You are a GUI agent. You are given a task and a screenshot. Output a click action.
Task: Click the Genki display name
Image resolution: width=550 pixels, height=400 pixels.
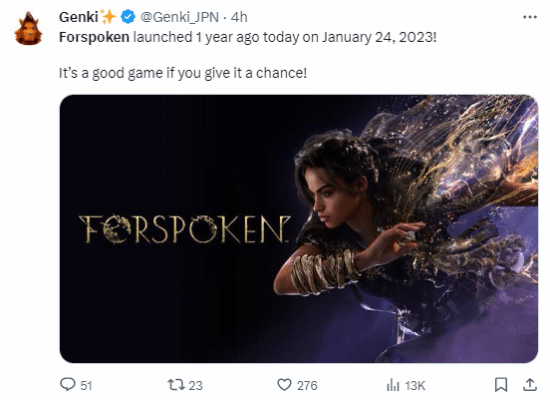[79, 17]
